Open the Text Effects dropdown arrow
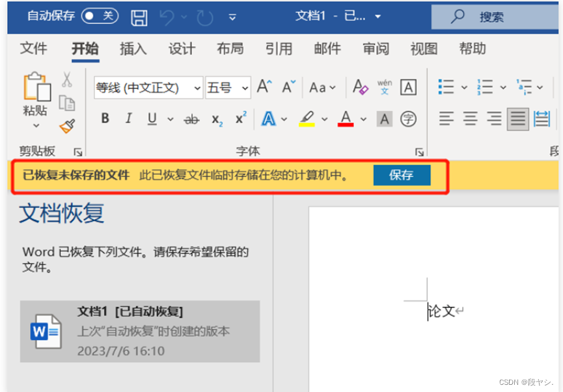The width and height of the screenshot is (563, 392). point(284,119)
